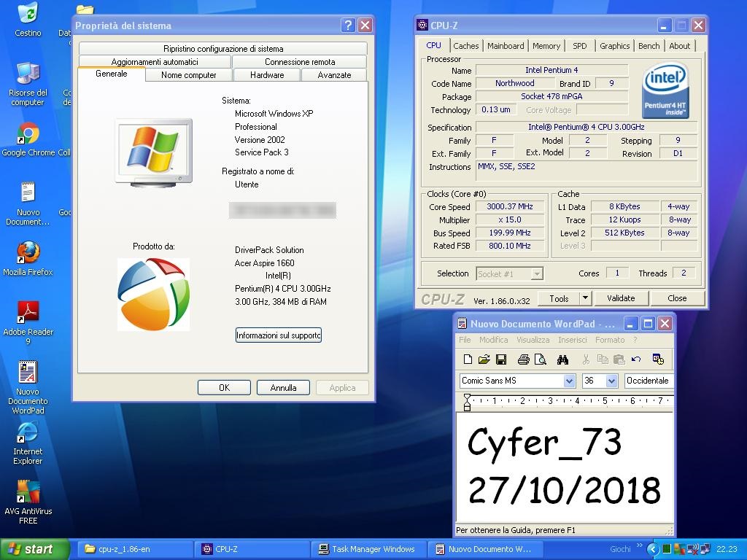
Task: Click the Annulla button
Action: point(283,388)
